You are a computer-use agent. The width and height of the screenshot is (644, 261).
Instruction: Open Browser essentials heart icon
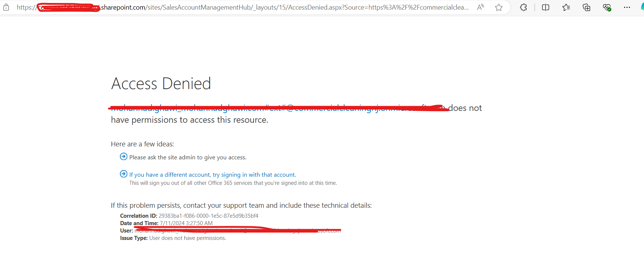(x=607, y=7)
